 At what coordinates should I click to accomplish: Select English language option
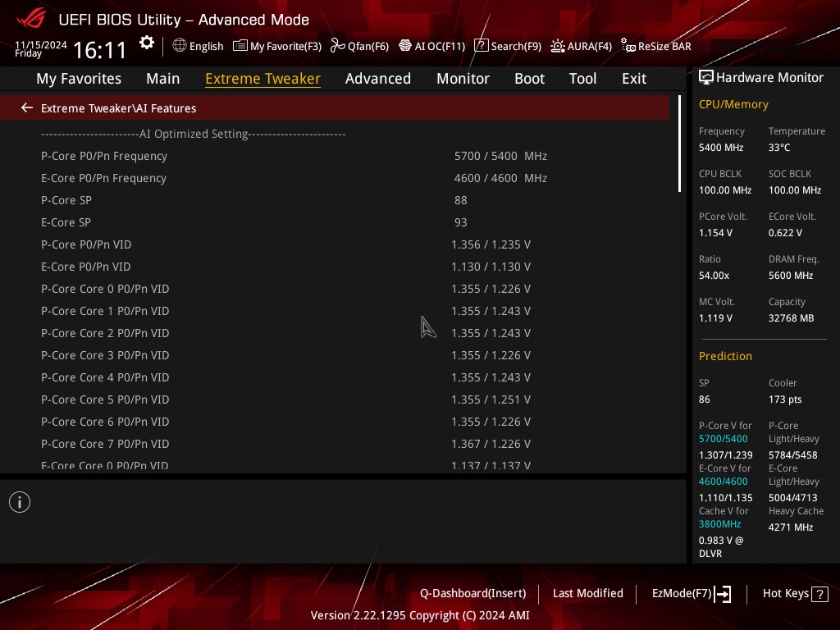pyautogui.click(x=206, y=46)
